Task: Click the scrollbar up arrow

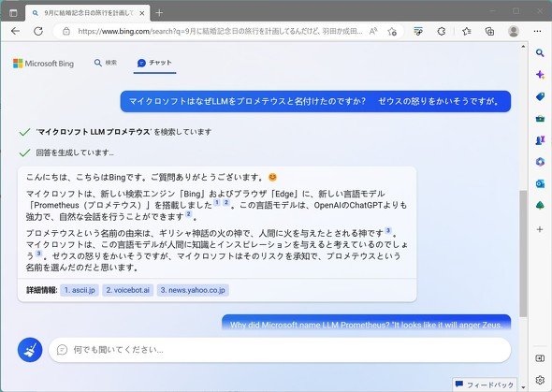Action: pyautogui.click(x=523, y=46)
